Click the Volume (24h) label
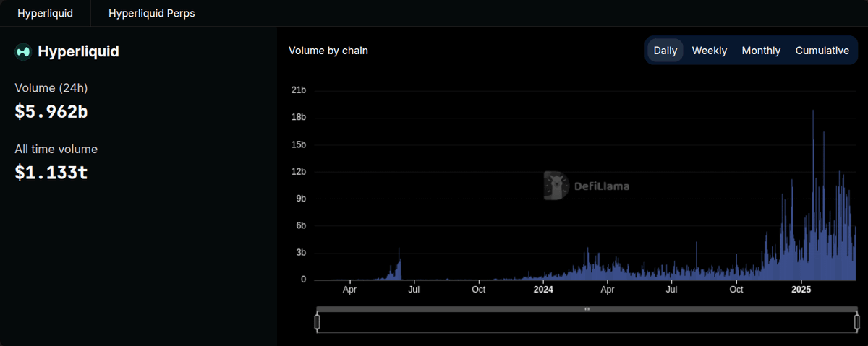Image resolution: width=868 pixels, height=346 pixels. pyautogui.click(x=51, y=87)
